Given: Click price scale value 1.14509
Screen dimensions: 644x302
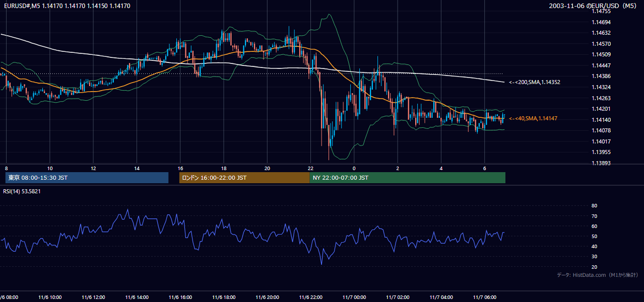Looking at the screenshot, I should pyautogui.click(x=601, y=54).
